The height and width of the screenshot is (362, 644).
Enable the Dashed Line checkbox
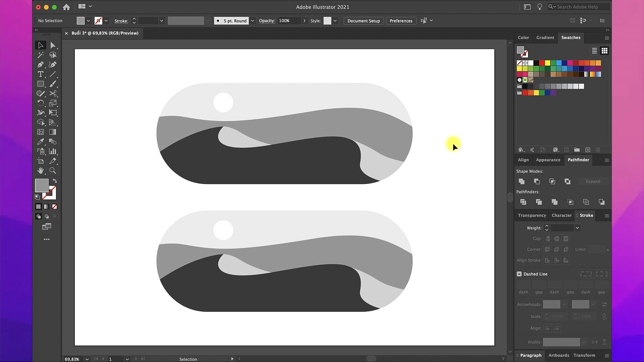[x=519, y=274]
